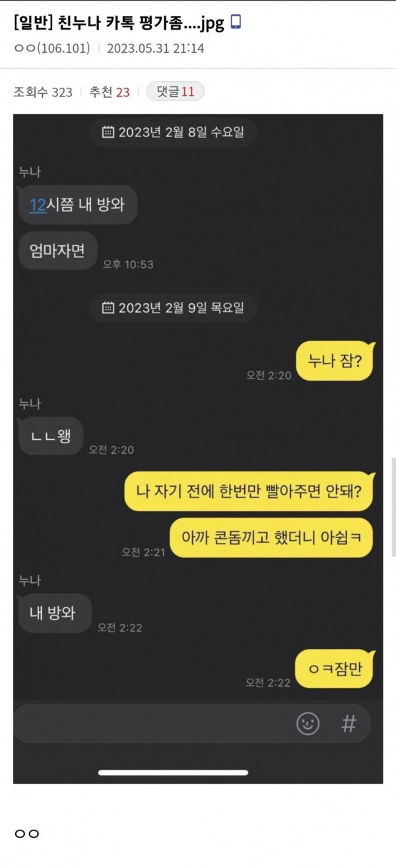Click the chat message input field
Image resolution: width=396 pixels, height=868 pixels.
tap(153, 724)
